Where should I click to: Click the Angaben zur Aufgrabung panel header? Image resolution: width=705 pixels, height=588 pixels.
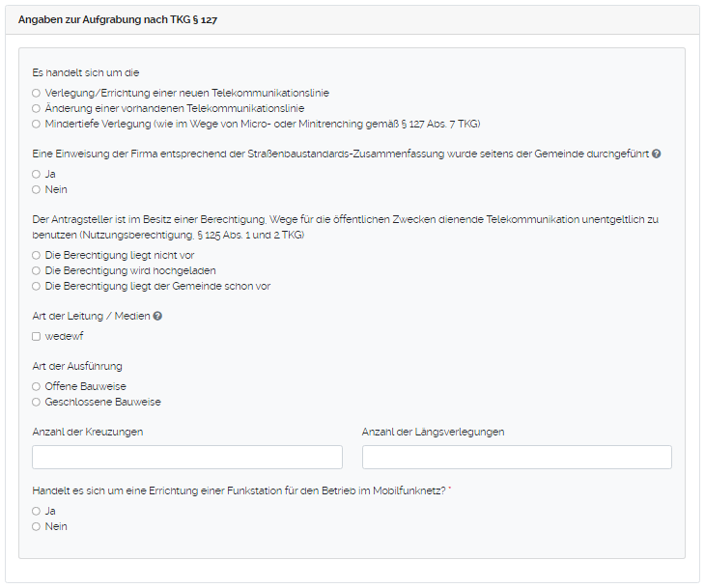(x=352, y=18)
